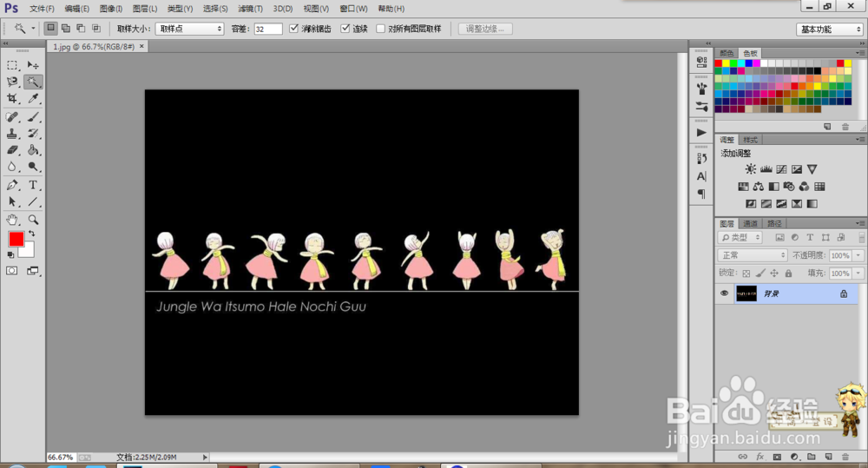Add a layer style fx
This screenshot has height=468, width=868.
[760, 457]
